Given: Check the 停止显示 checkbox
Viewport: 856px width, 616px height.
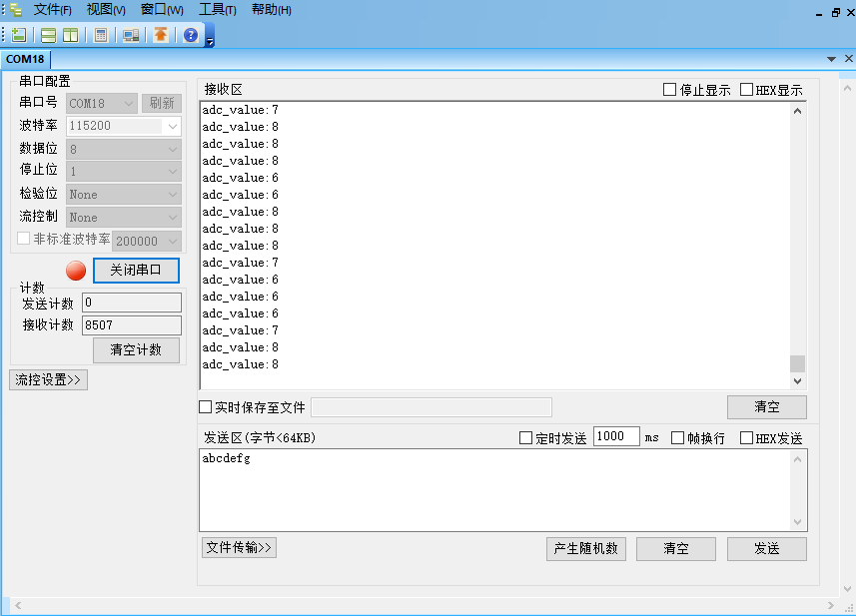Looking at the screenshot, I should point(669,90).
